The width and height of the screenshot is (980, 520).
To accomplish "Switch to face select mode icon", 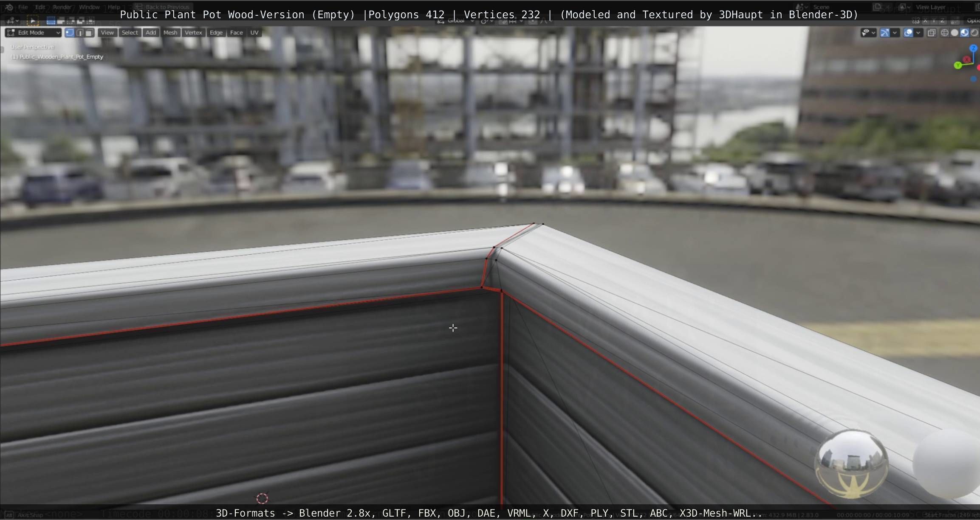I will click(89, 33).
